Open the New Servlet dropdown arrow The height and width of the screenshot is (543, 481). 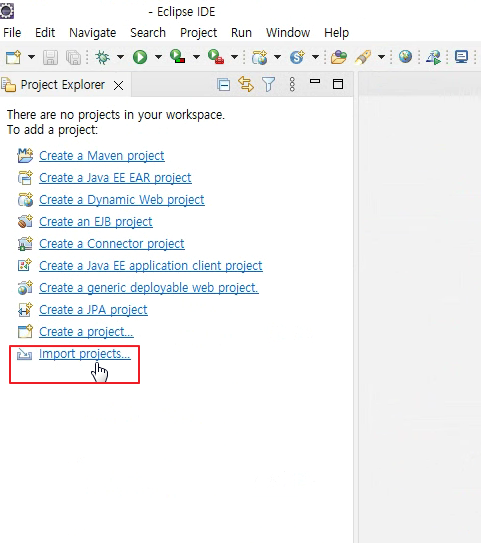point(315,57)
